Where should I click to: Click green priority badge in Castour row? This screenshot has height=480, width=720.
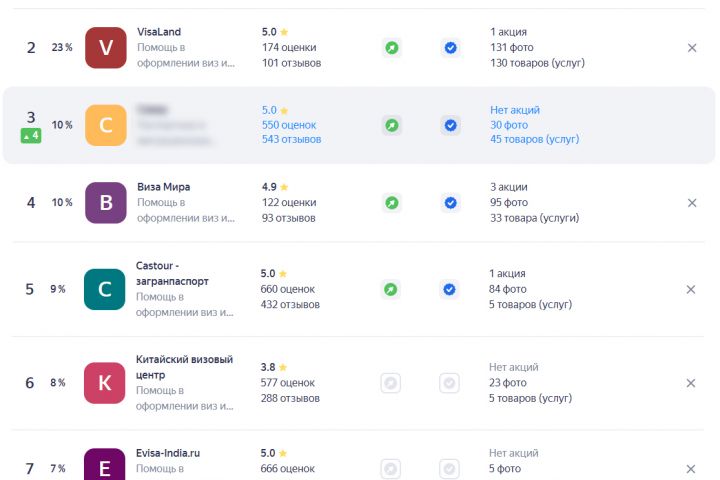pyautogui.click(x=391, y=289)
